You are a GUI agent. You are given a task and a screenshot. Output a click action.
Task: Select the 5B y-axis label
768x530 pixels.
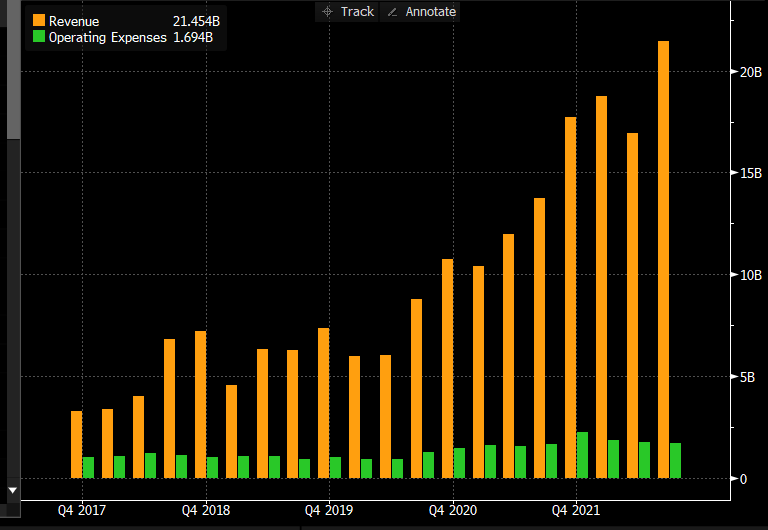click(x=748, y=377)
